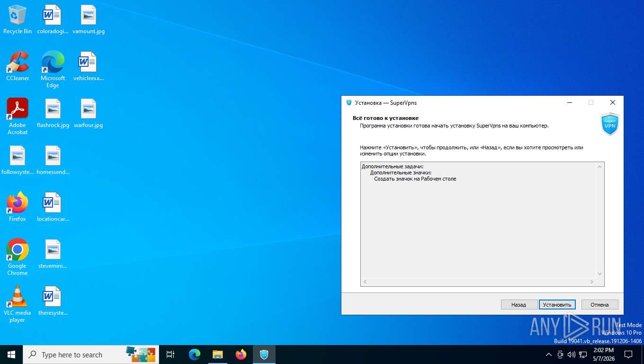Screen dimensions: 644x364
Task: Click the summary box scroll right arrow
Action: [x=591, y=282]
